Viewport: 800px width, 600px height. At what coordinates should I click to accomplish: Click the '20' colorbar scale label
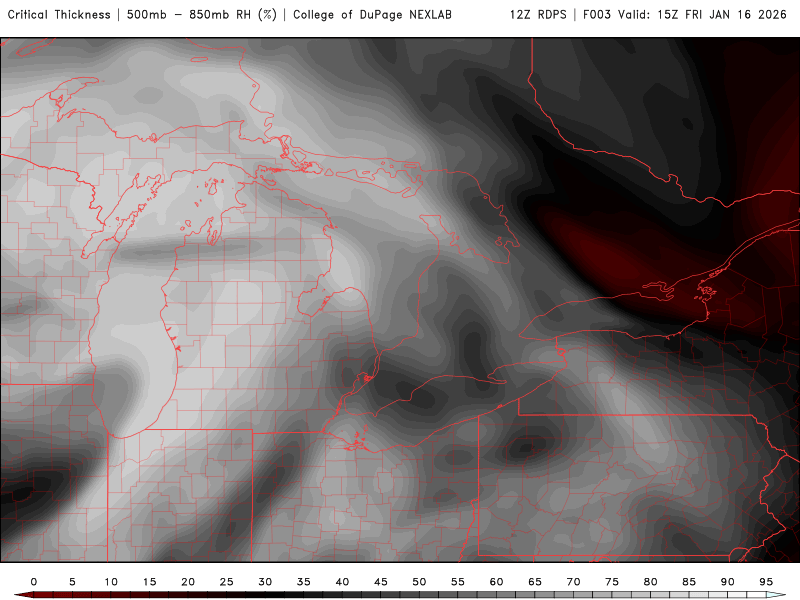coord(188,582)
